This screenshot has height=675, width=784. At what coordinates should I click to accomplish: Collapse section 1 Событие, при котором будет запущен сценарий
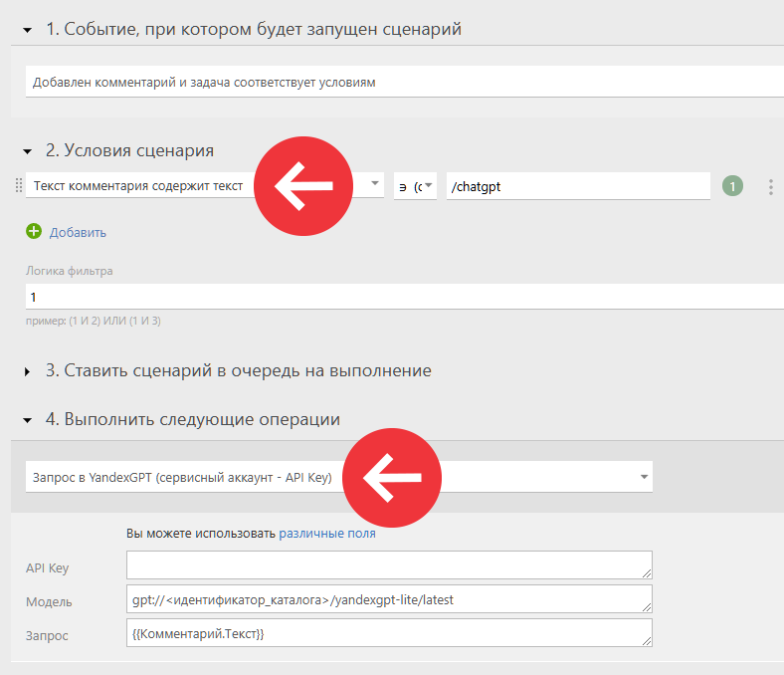click(28, 31)
